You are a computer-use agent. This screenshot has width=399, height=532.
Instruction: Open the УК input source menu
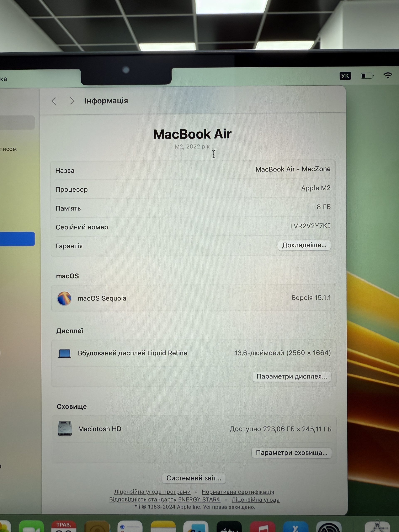345,76
